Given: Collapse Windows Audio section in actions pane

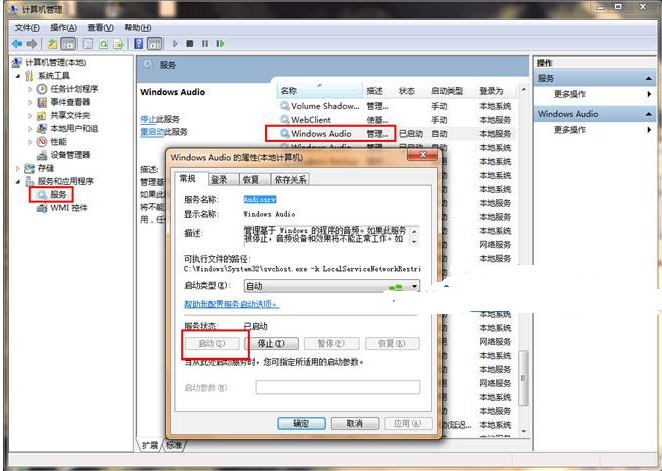Looking at the screenshot, I should pyautogui.click(x=648, y=114).
